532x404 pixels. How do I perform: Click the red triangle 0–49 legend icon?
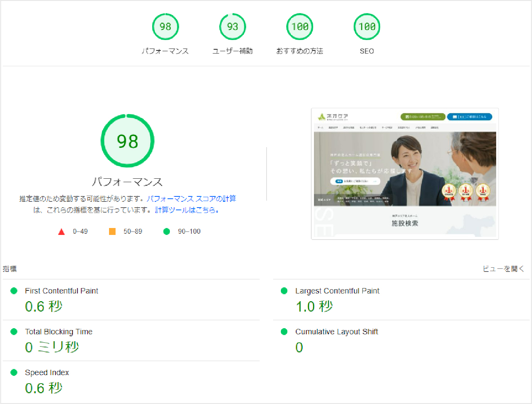click(x=61, y=231)
